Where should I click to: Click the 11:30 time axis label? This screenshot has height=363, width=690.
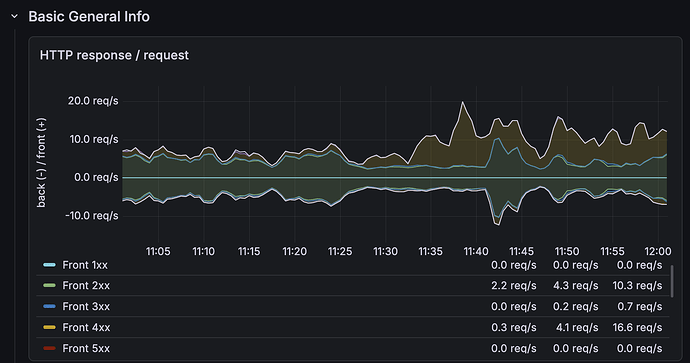click(x=385, y=251)
